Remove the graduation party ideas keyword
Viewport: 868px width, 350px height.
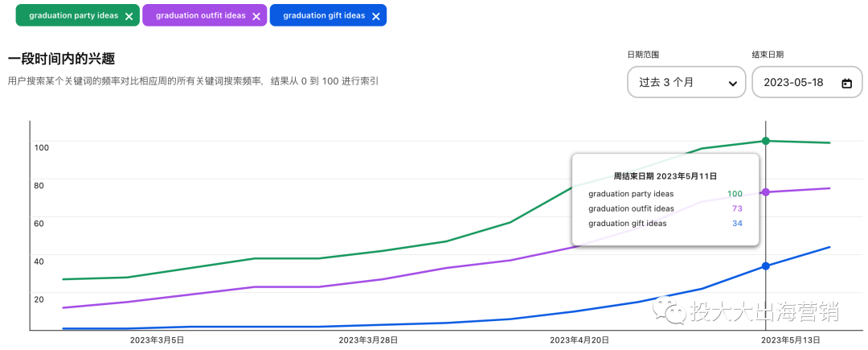tap(129, 16)
